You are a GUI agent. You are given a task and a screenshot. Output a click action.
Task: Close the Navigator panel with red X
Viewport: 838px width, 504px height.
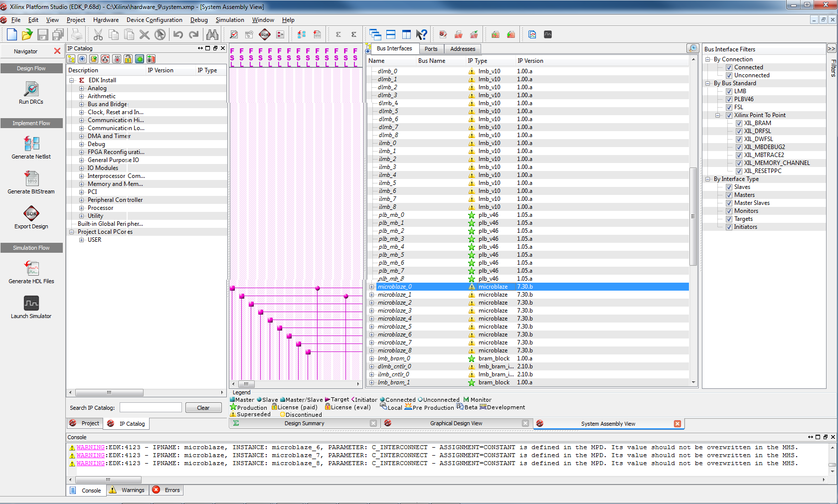pyautogui.click(x=57, y=51)
